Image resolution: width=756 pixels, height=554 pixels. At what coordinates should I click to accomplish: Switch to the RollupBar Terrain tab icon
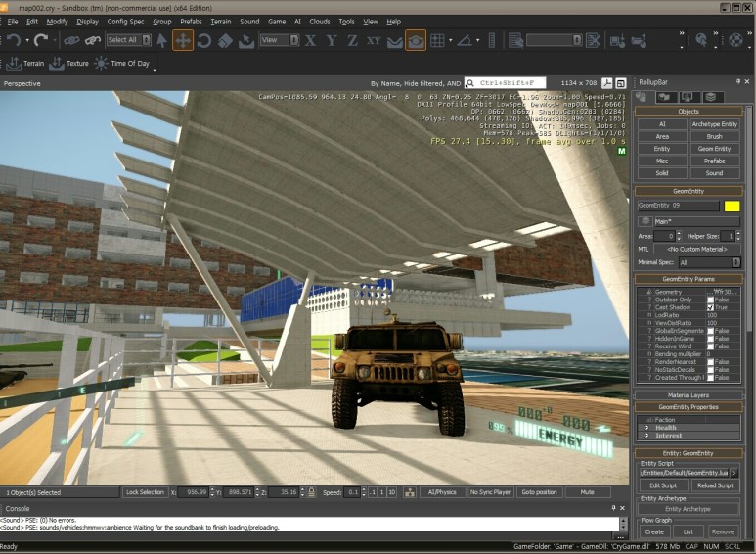pos(664,97)
